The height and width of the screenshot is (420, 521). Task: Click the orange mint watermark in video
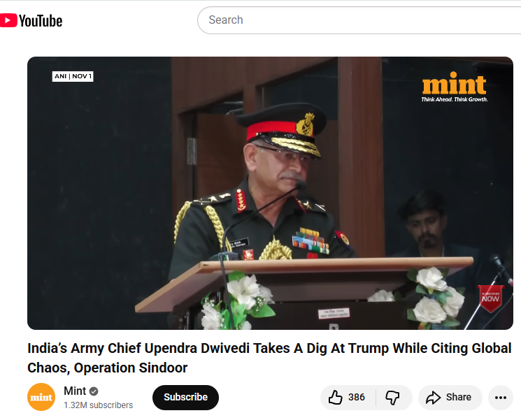coord(454,87)
